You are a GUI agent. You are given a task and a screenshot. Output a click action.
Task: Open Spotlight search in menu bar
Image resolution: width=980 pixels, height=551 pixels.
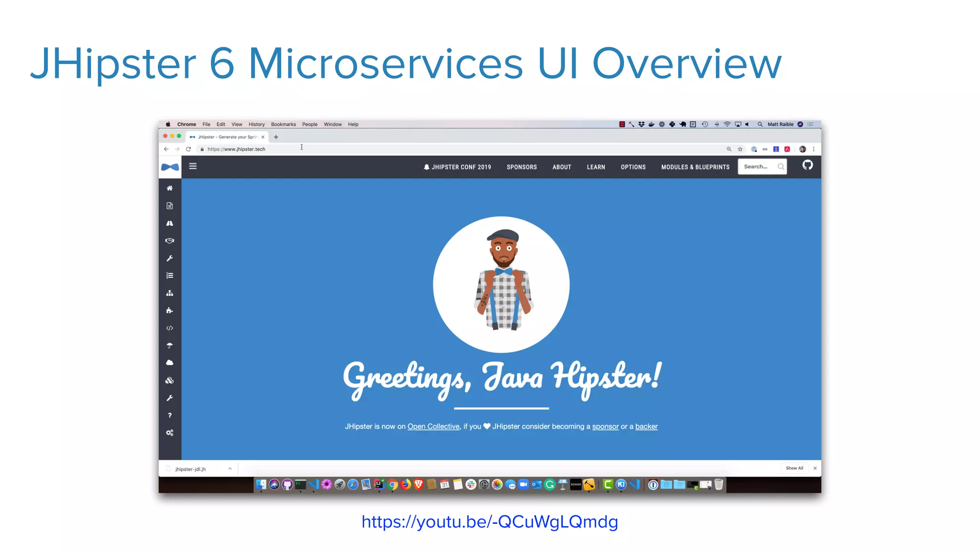(x=760, y=124)
